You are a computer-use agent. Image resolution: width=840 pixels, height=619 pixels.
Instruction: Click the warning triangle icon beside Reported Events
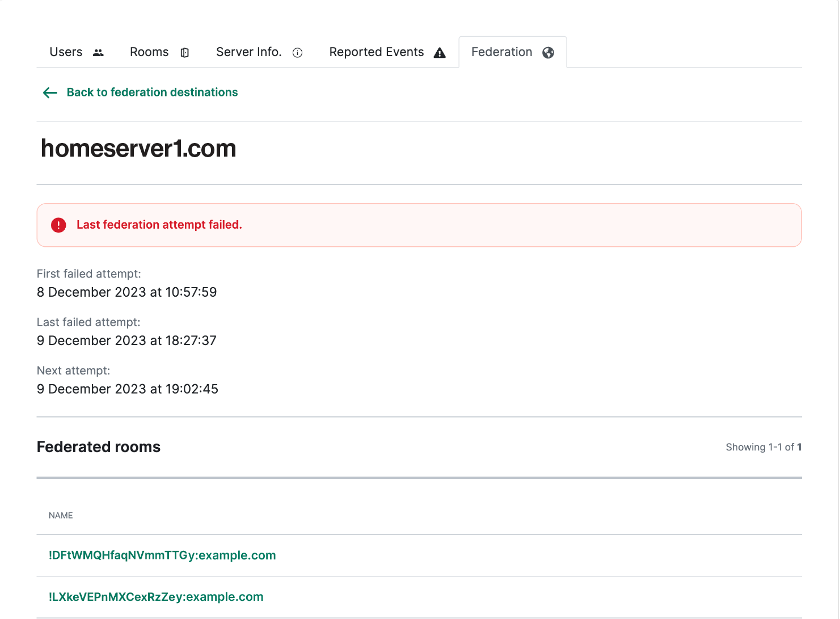pyautogui.click(x=440, y=53)
